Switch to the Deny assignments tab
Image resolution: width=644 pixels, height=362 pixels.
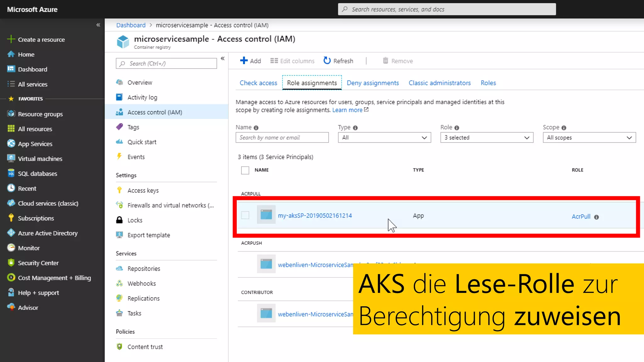coord(373,83)
